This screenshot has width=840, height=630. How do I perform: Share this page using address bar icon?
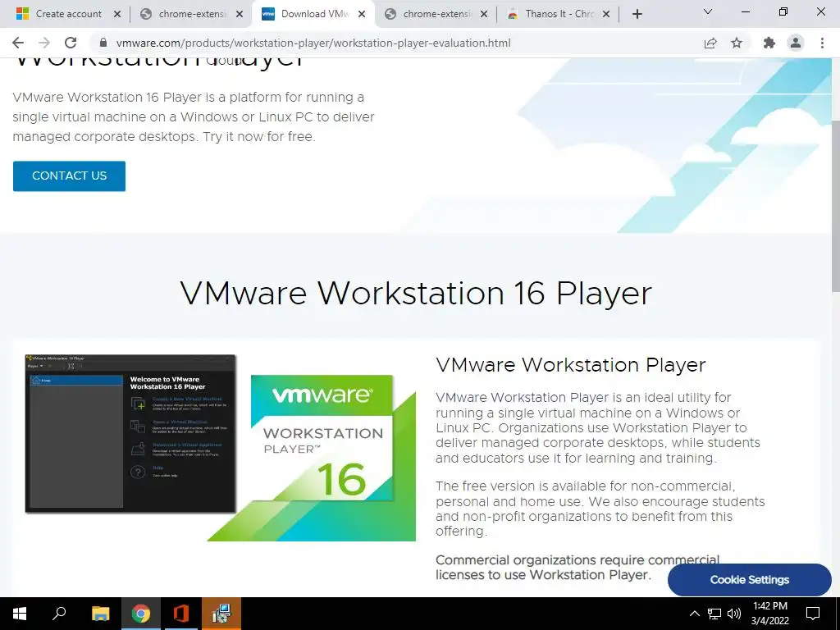tap(710, 43)
